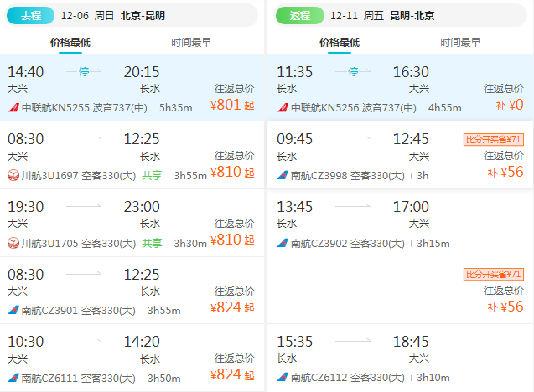This screenshot has width=534, height=392.
Task: Click the 19:30 departure time
Action: pos(25,207)
